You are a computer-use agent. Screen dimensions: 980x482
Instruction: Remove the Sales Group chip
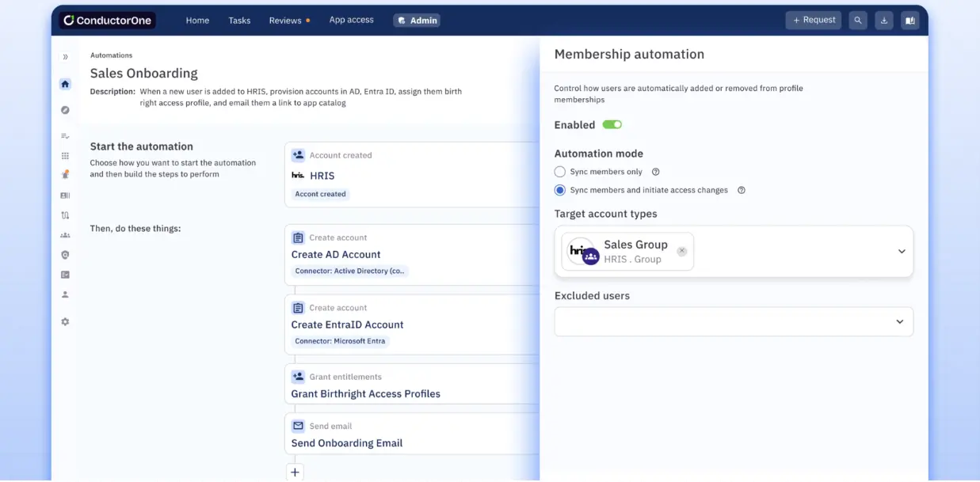[x=681, y=252]
